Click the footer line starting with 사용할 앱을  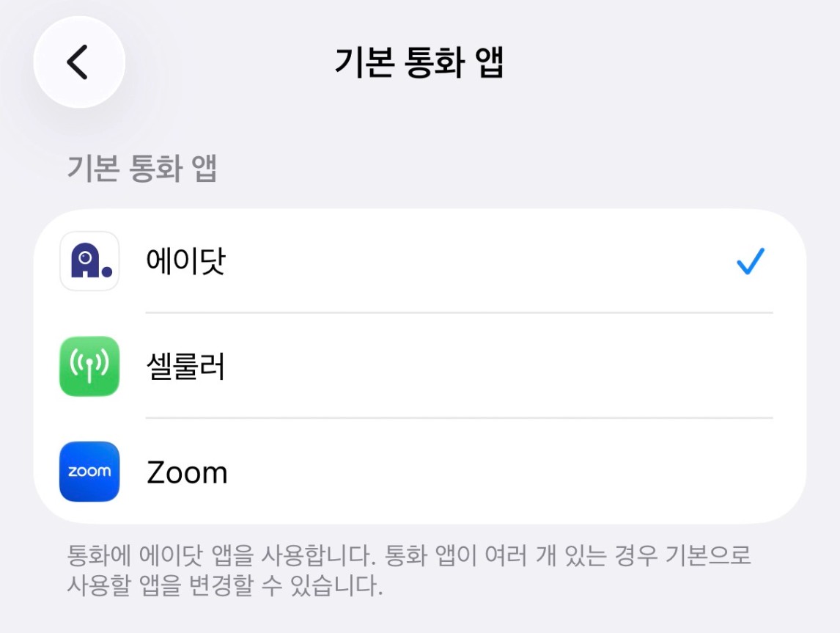point(224,586)
